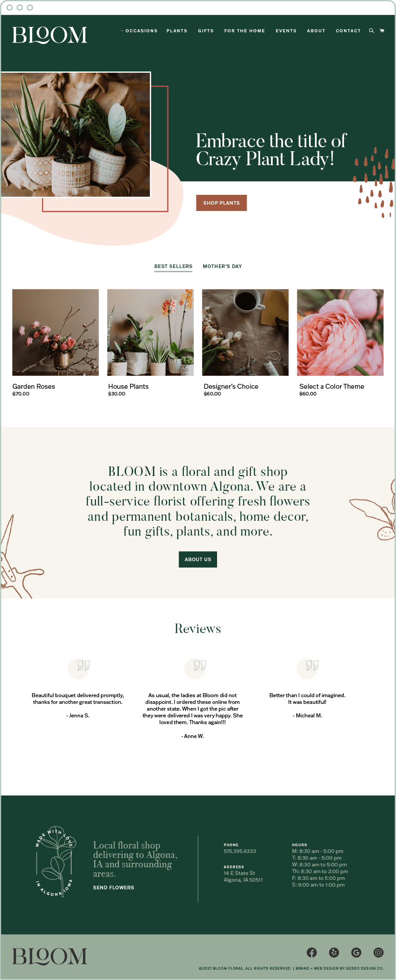This screenshot has height=980, width=396.
Task: Click the Google icon in footer
Action: coord(357,952)
